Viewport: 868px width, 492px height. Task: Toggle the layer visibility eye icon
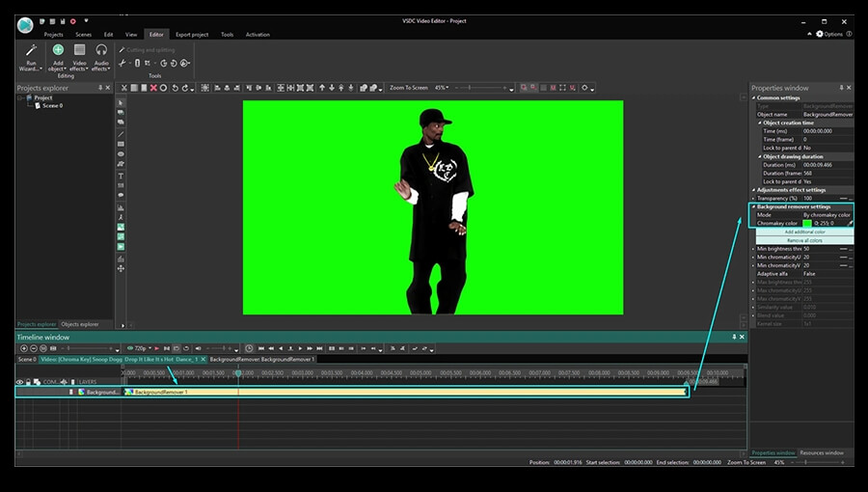click(19, 382)
